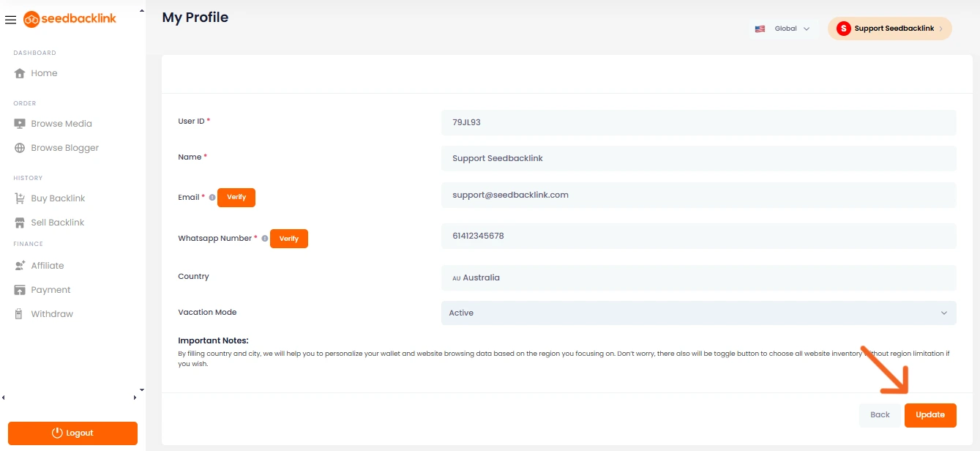980x451 pixels.
Task: Click the Browse Blogger globe icon
Action: (x=20, y=148)
